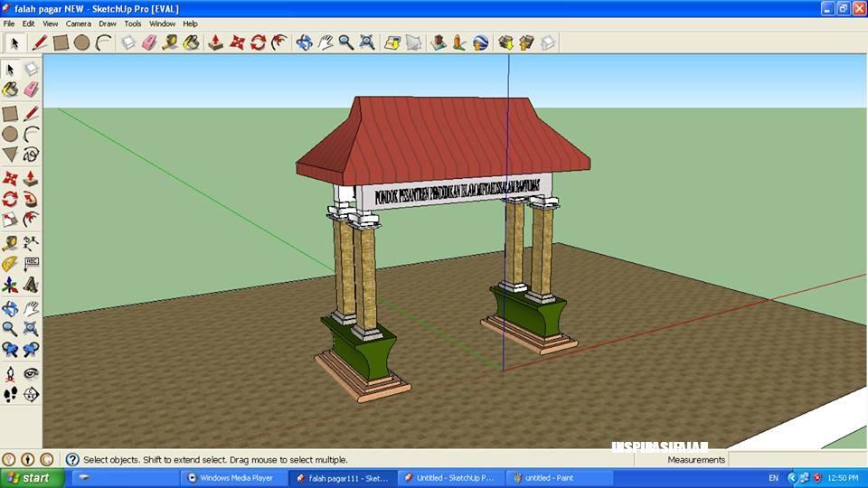This screenshot has width=868, height=488.
Task: Open the Tools menu
Action: click(x=132, y=23)
